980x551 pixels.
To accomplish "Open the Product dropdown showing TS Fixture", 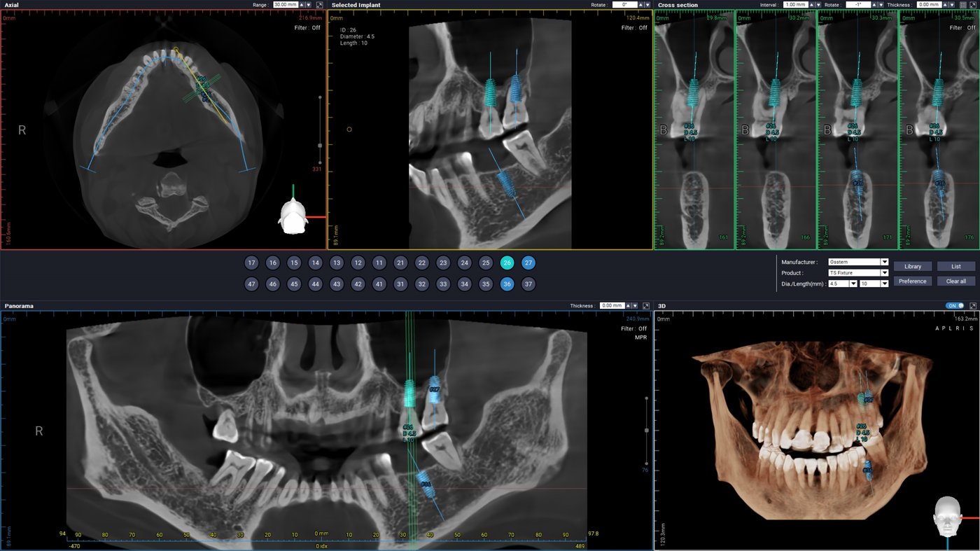I will pos(857,273).
